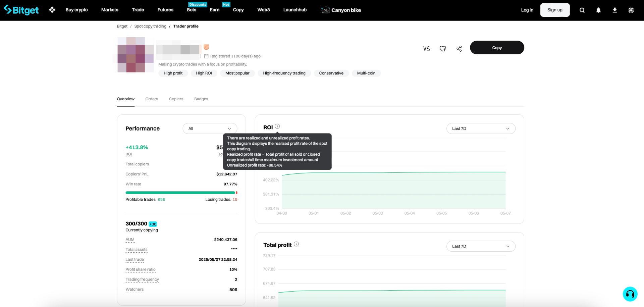Open the apps grid diamond icon
Screen dimensions: 644x307
click(52, 10)
